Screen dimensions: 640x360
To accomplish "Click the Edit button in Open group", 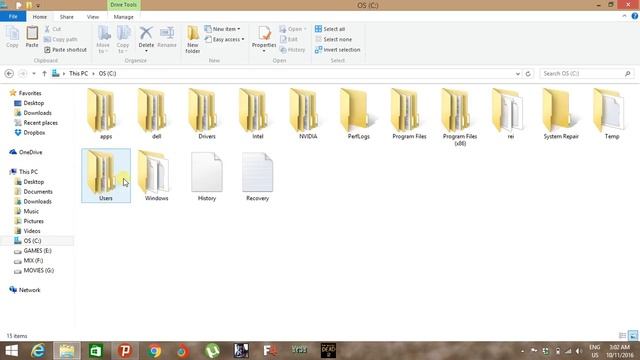I will coord(289,39).
